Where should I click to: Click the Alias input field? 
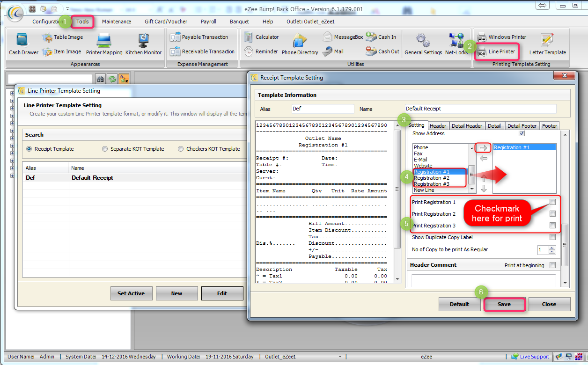pyautogui.click(x=323, y=109)
